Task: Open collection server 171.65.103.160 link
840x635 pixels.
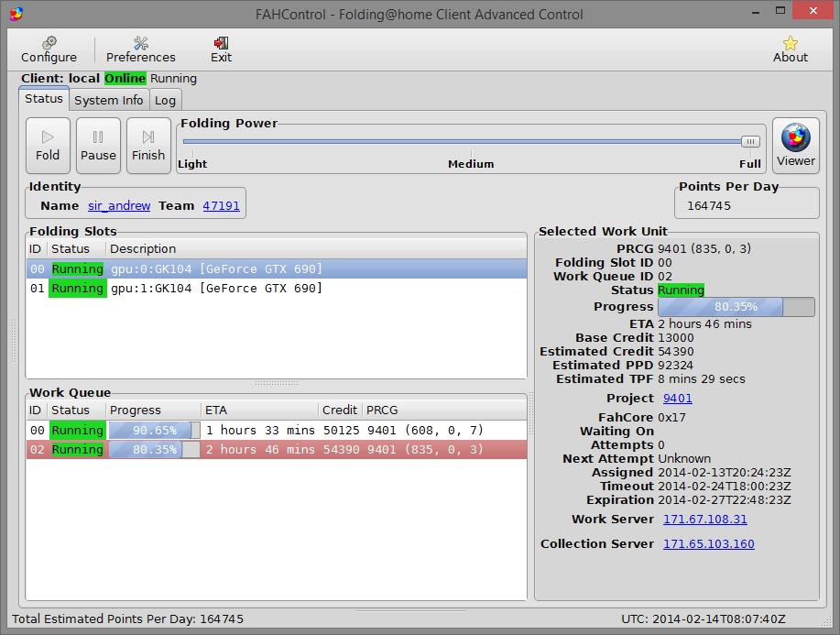Action: click(x=709, y=544)
